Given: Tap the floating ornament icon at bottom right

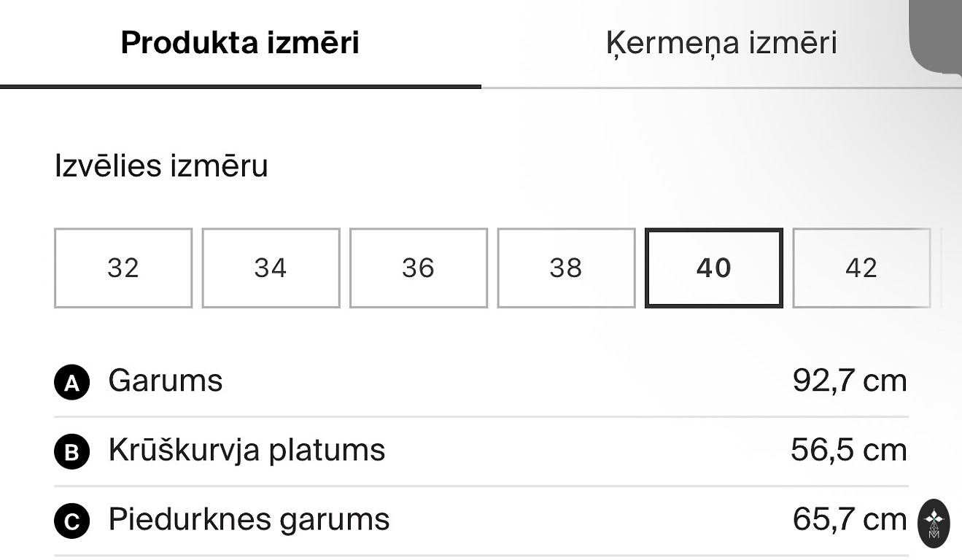Looking at the screenshot, I should click(934, 523).
